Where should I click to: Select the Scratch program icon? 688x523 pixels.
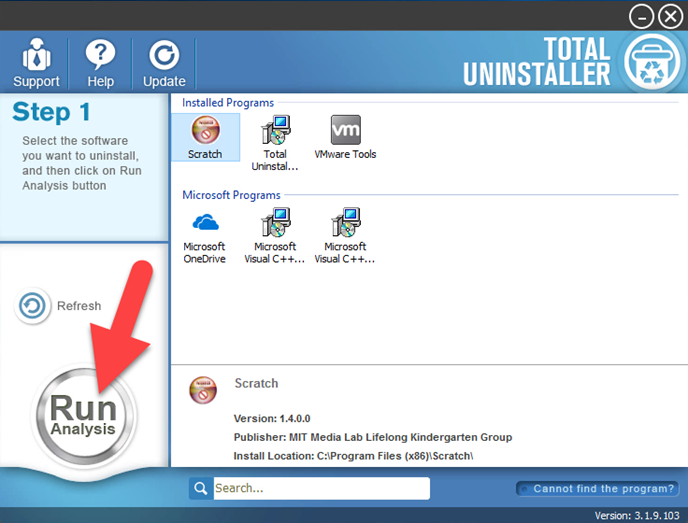[205, 130]
